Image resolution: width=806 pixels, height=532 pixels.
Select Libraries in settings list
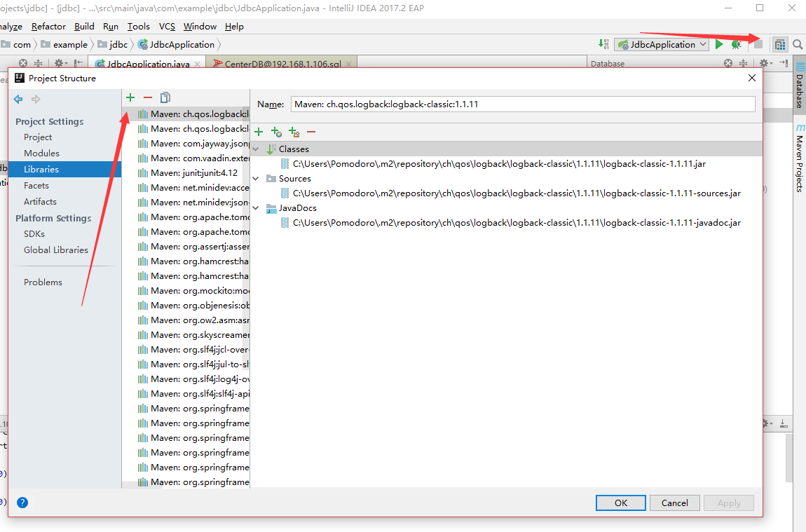click(x=64, y=169)
